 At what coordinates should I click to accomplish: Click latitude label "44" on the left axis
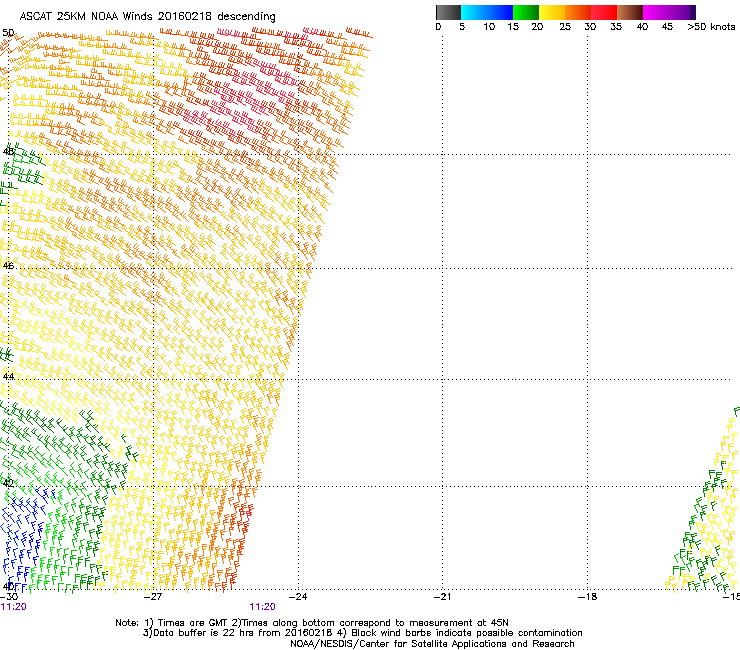coord(8,377)
